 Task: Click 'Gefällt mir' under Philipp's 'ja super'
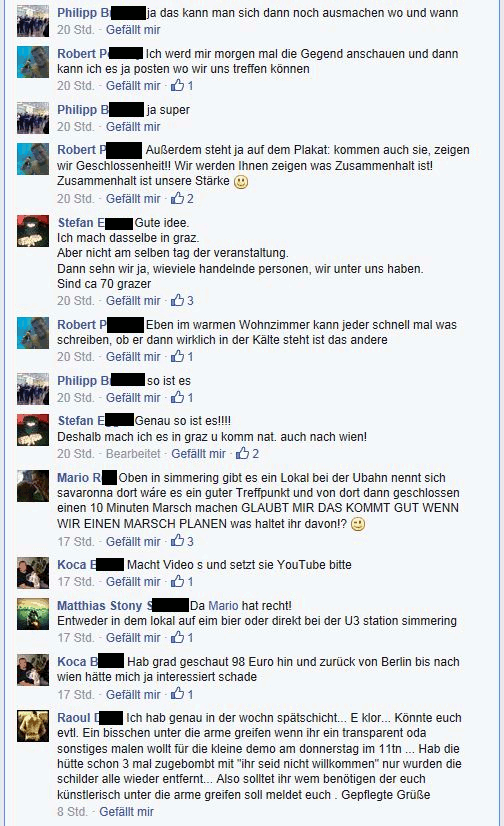(133, 126)
